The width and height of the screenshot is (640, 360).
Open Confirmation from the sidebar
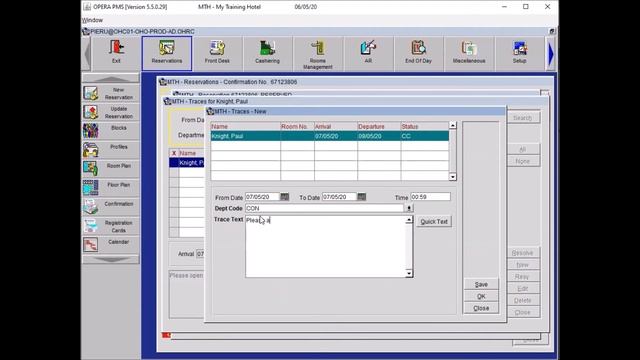click(111, 207)
